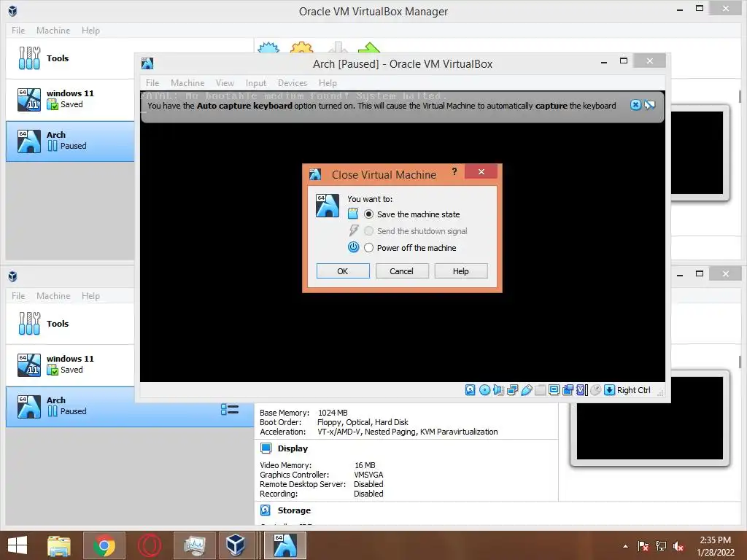Click the Help button in Close dialog

pyautogui.click(x=461, y=271)
